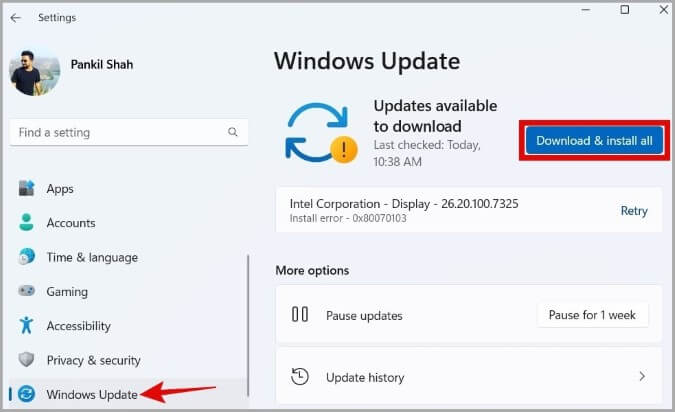675x412 pixels.
Task: Focus the Find a setting search box
Action: point(129,132)
